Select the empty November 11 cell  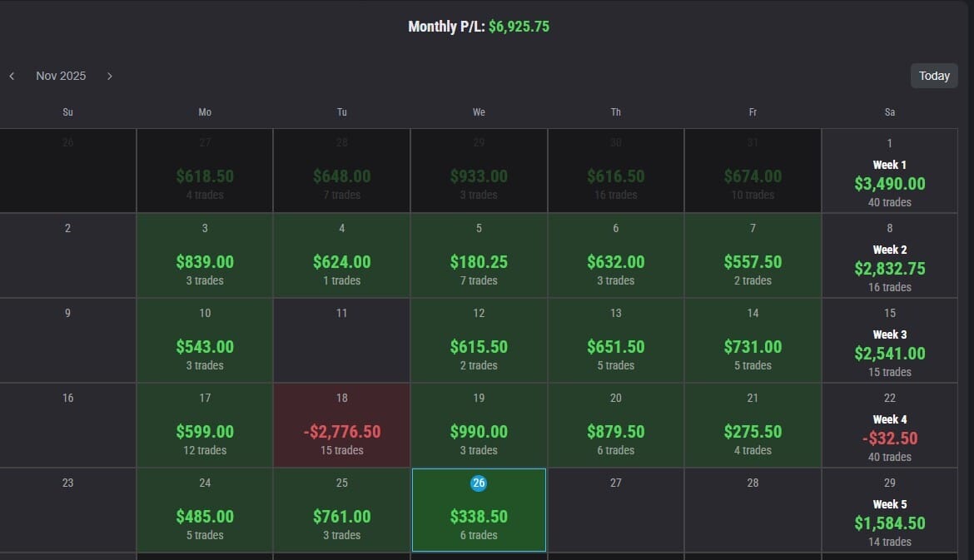coord(341,339)
